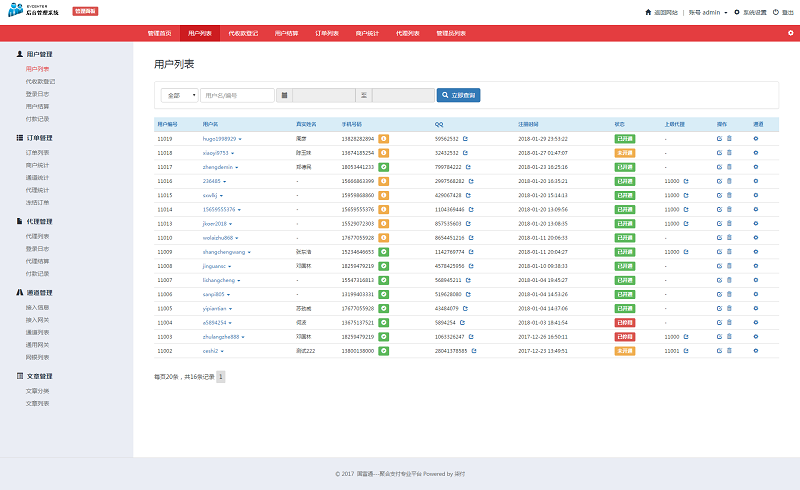Open channel settings gear for user 11017
800x490 pixels.
(756, 166)
